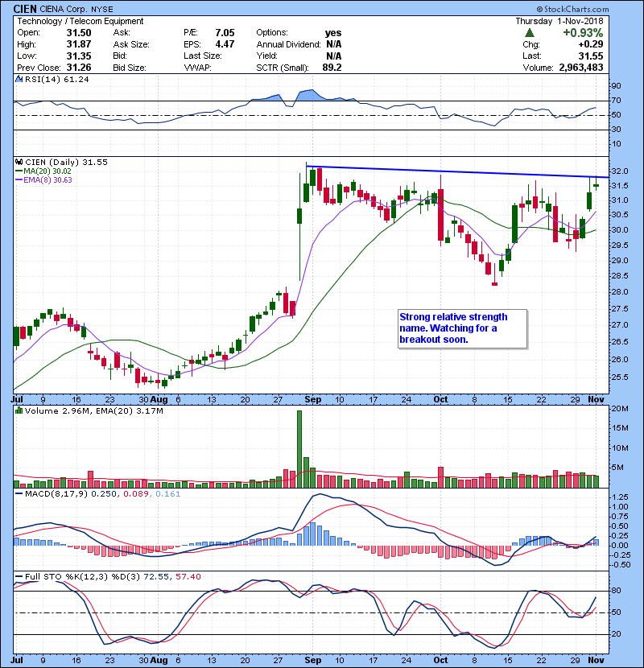This screenshot has height=668, width=644.
Task: Click the date 'Thursday 1-Nov-2018'
Action: pos(559,21)
